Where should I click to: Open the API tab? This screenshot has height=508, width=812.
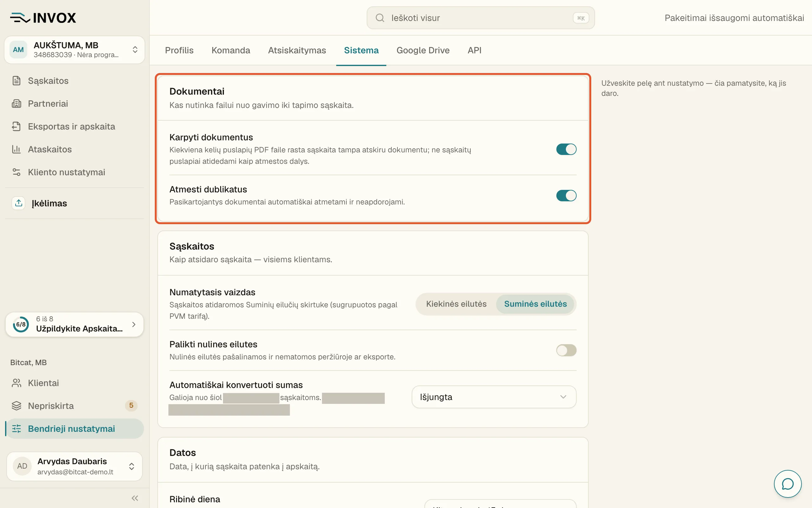[x=475, y=50]
